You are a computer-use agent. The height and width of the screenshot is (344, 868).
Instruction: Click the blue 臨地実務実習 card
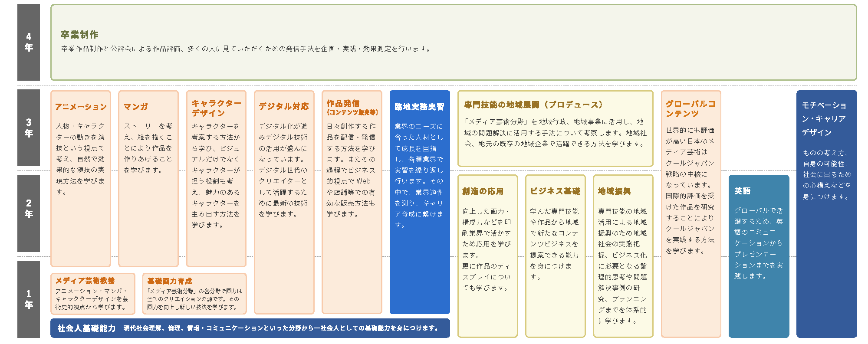click(420, 202)
